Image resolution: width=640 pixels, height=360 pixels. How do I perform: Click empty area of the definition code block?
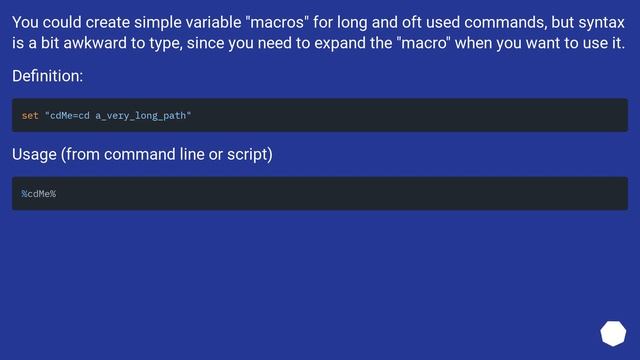click(408, 115)
